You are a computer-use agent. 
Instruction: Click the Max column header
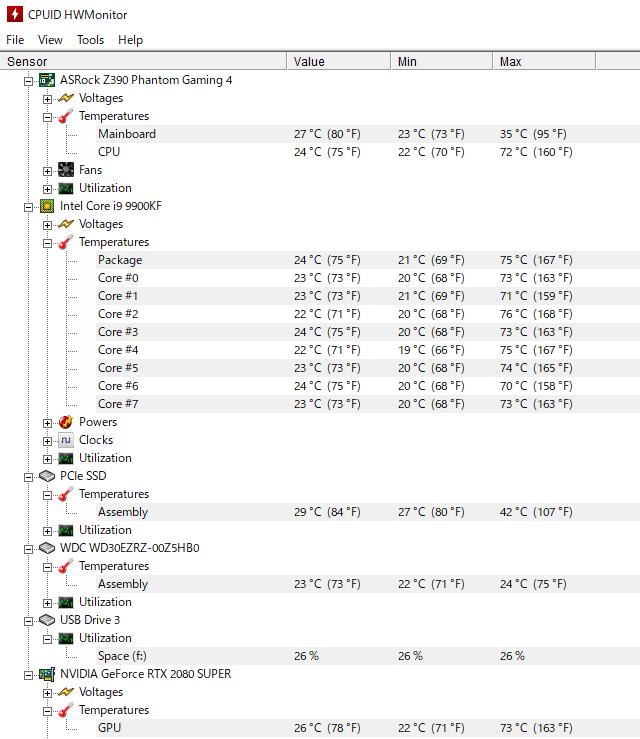pos(545,61)
